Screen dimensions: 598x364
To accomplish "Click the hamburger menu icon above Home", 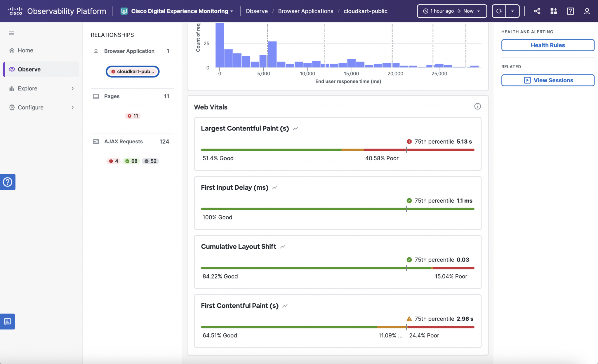I will pyautogui.click(x=11, y=33).
